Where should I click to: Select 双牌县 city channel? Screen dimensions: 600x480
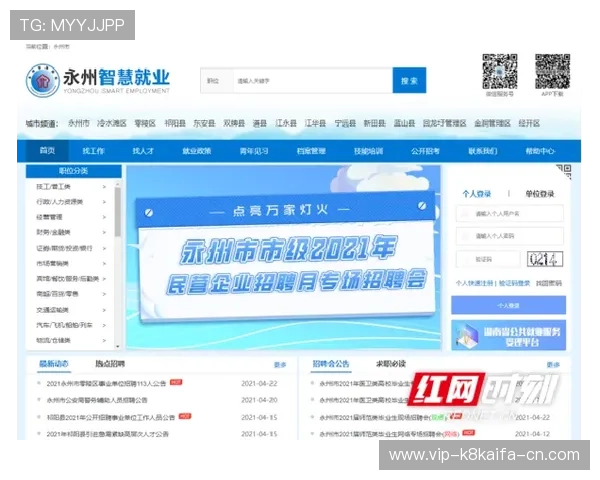(x=234, y=123)
